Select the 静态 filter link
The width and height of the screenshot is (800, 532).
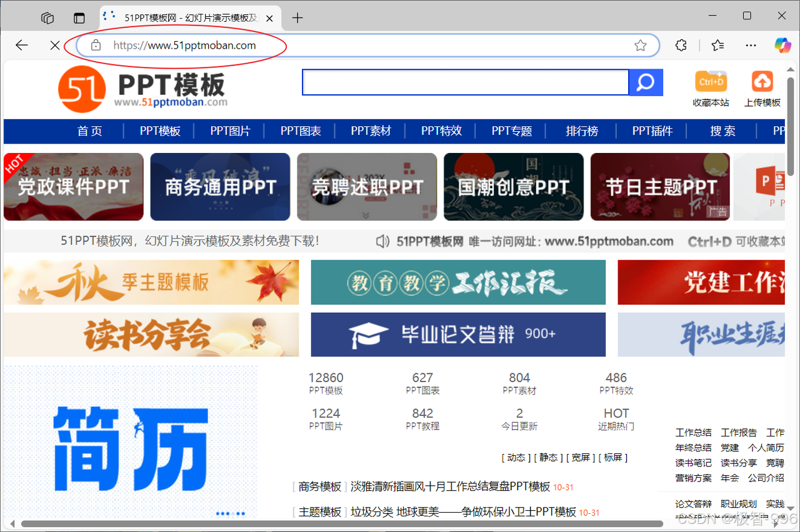tap(548, 458)
